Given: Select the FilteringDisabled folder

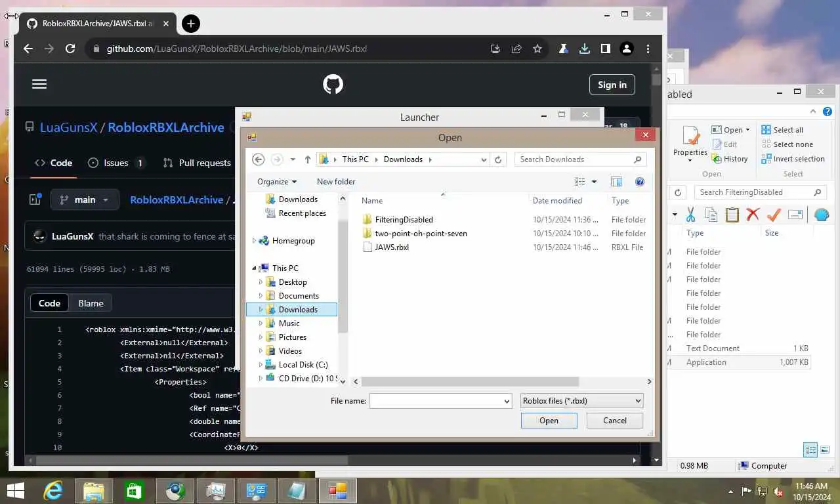Looking at the screenshot, I should click(404, 220).
